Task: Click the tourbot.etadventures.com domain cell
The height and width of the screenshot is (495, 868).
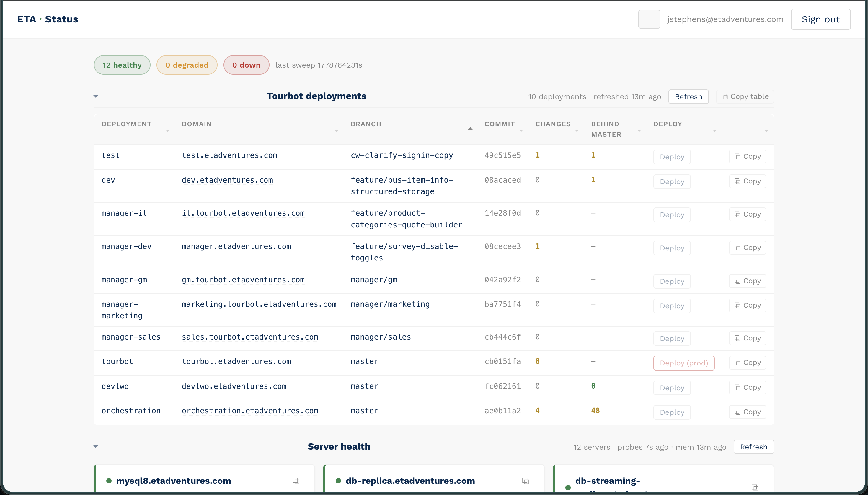Action: tap(236, 361)
